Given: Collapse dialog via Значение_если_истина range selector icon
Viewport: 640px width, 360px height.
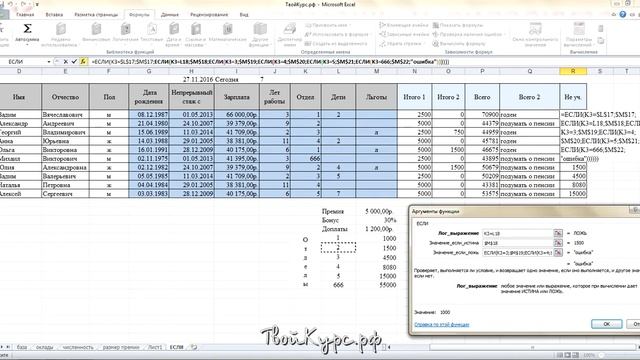Looking at the screenshot, I should [x=558, y=243].
